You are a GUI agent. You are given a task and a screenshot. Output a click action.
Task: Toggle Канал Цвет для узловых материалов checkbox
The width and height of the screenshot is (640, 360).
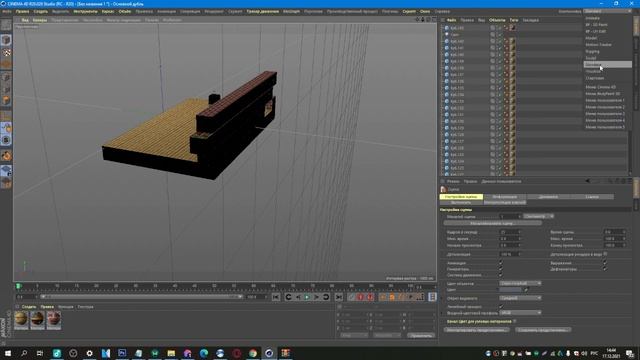(x=515, y=322)
